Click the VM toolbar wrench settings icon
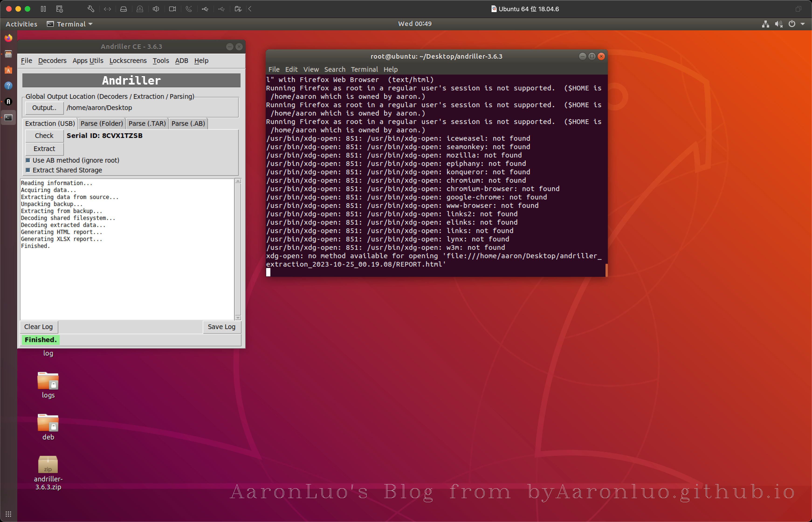 [x=91, y=9]
